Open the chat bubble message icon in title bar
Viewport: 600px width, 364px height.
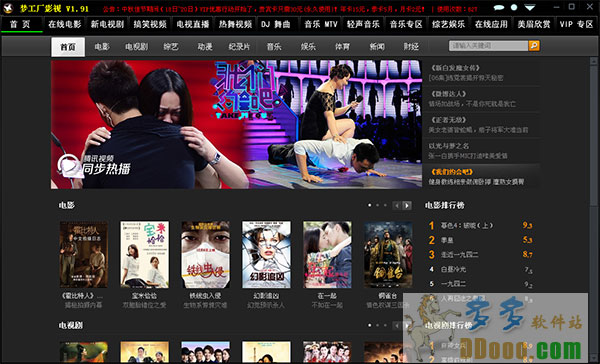tap(499, 7)
